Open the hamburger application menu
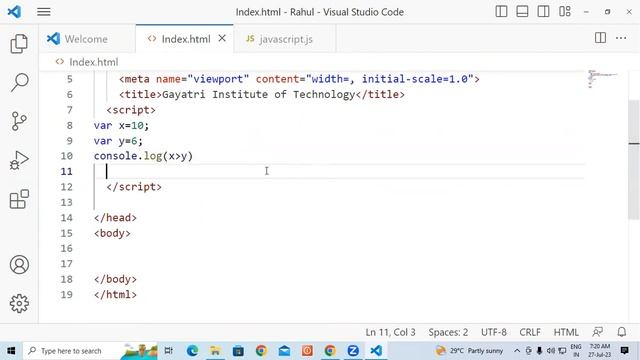This screenshot has height=360, width=640. (x=44, y=12)
